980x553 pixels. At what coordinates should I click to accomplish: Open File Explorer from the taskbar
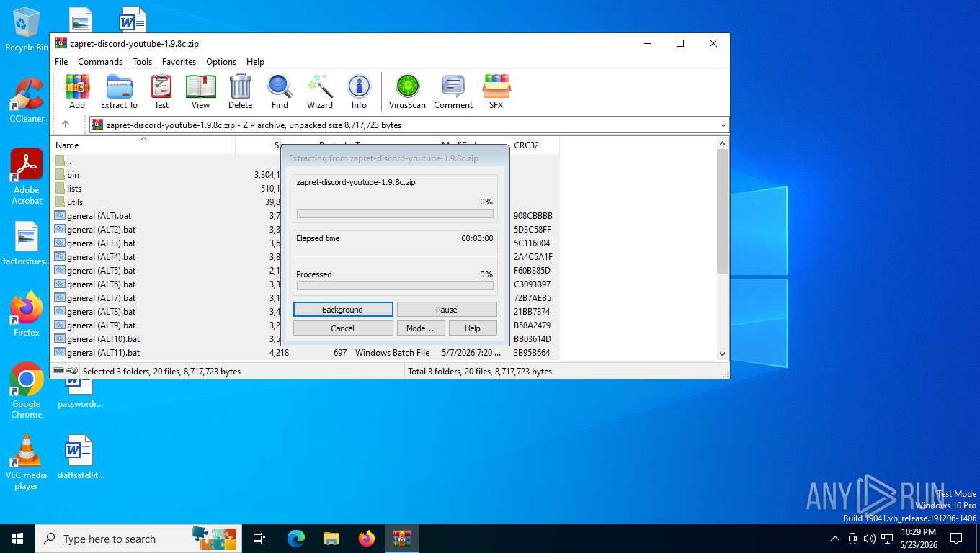[331, 539]
